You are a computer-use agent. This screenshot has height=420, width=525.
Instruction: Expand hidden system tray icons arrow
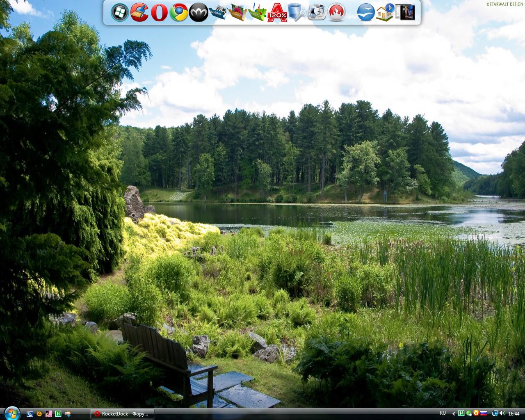coord(454,413)
